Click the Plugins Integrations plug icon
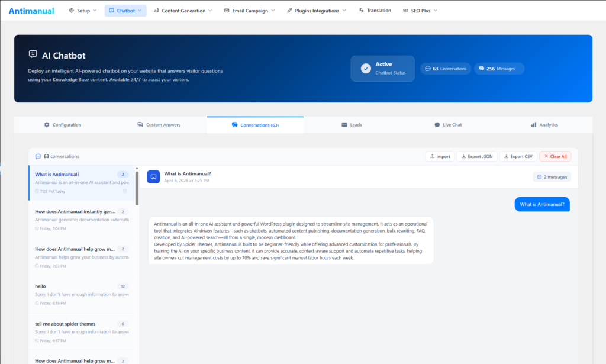Viewport: 606px width, 364px height. click(289, 11)
